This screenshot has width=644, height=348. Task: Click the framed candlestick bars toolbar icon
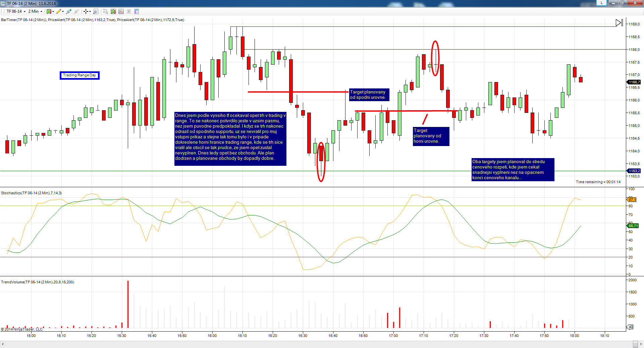tap(113, 11)
